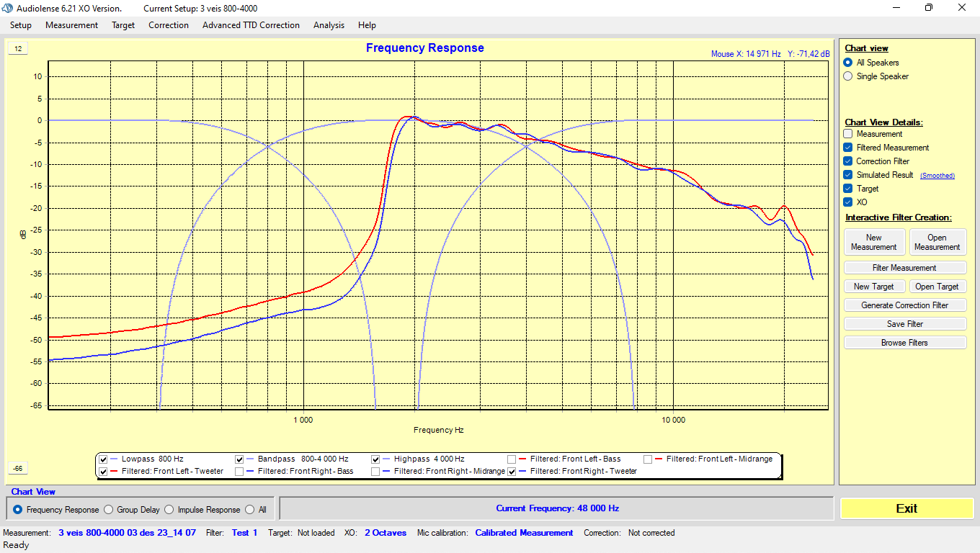The image size is (980, 553).
Task: Uncheck the Highpass 4 000 Hz legend checkbox
Action: click(x=376, y=459)
